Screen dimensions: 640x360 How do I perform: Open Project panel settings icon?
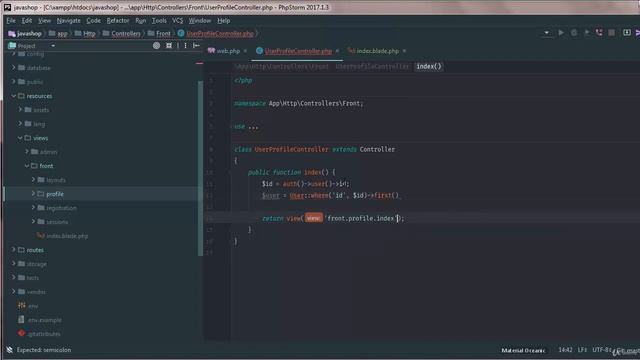point(185,46)
